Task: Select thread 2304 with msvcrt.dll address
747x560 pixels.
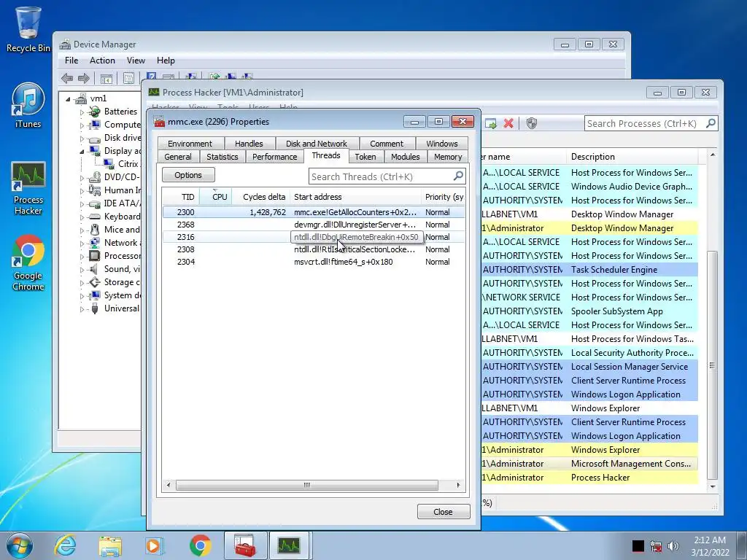Action: [314, 262]
